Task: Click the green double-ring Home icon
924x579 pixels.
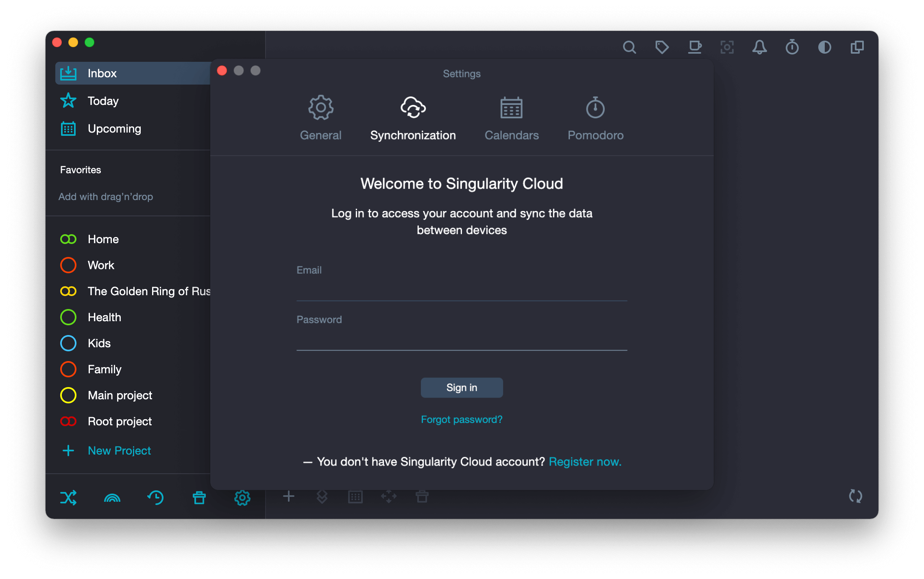Action: coord(68,239)
